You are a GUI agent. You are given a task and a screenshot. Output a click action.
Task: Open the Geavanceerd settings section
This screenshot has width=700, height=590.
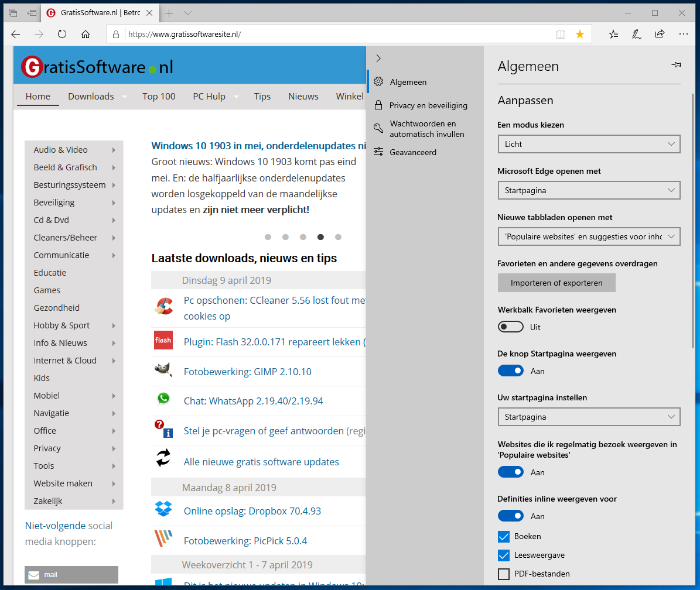[x=412, y=152]
